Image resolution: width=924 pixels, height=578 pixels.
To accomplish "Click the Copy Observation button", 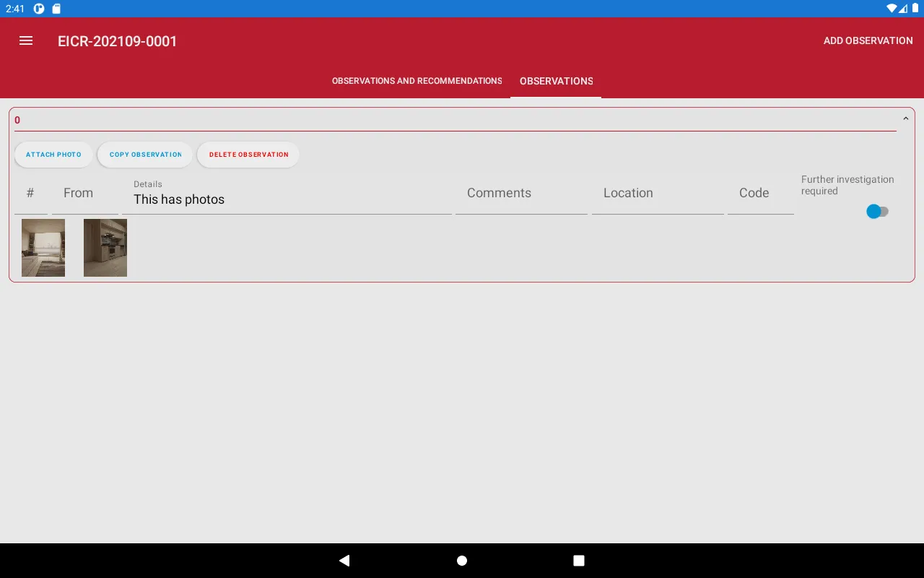I will (x=145, y=155).
